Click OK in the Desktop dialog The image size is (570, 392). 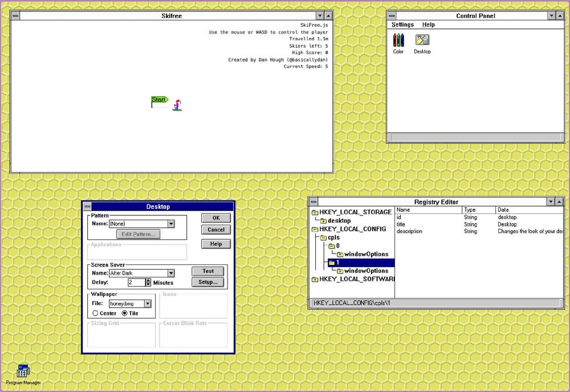[216, 218]
